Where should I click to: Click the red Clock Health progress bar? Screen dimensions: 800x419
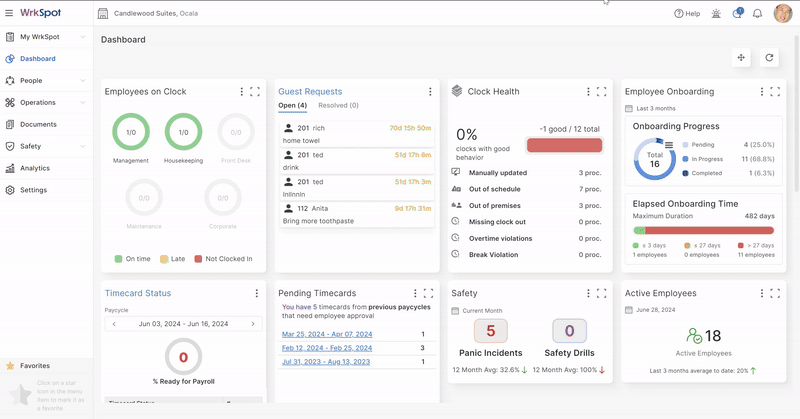coord(564,146)
